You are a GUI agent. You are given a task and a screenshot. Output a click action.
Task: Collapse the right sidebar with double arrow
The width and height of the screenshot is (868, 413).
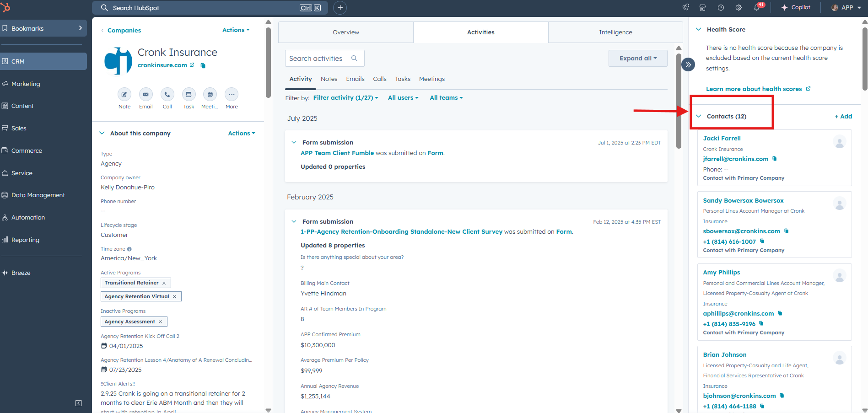click(x=688, y=64)
